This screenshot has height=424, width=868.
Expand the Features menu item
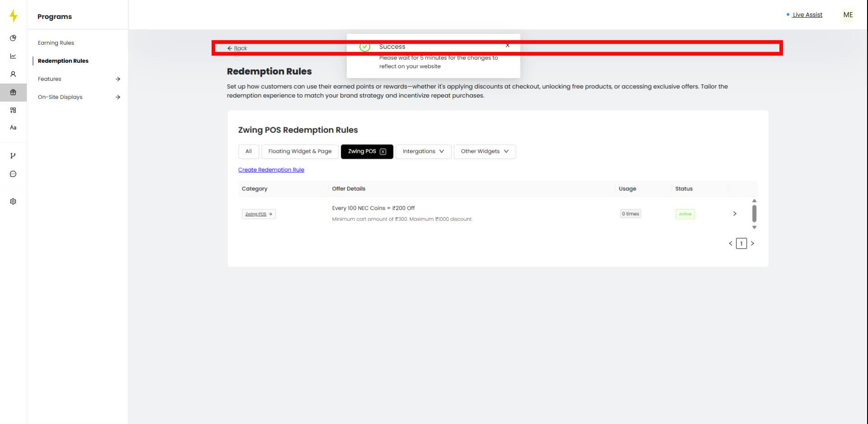pyautogui.click(x=49, y=79)
